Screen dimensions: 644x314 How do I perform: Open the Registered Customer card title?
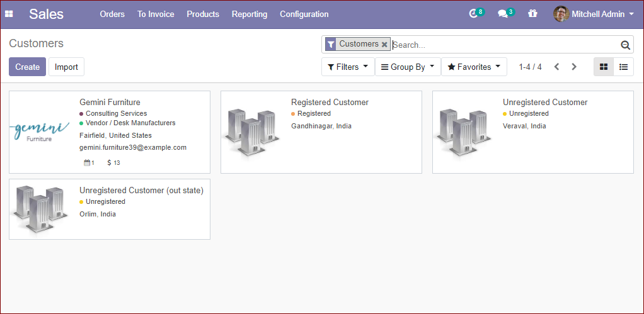click(x=330, y=103)
